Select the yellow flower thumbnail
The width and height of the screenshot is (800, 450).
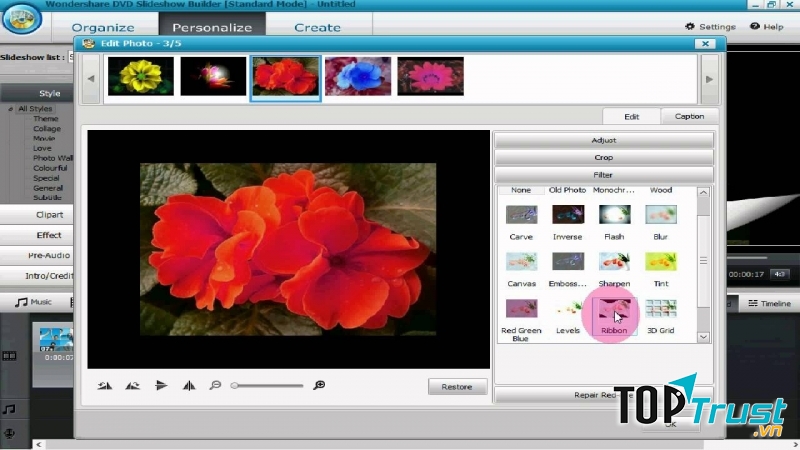[141, 77]
